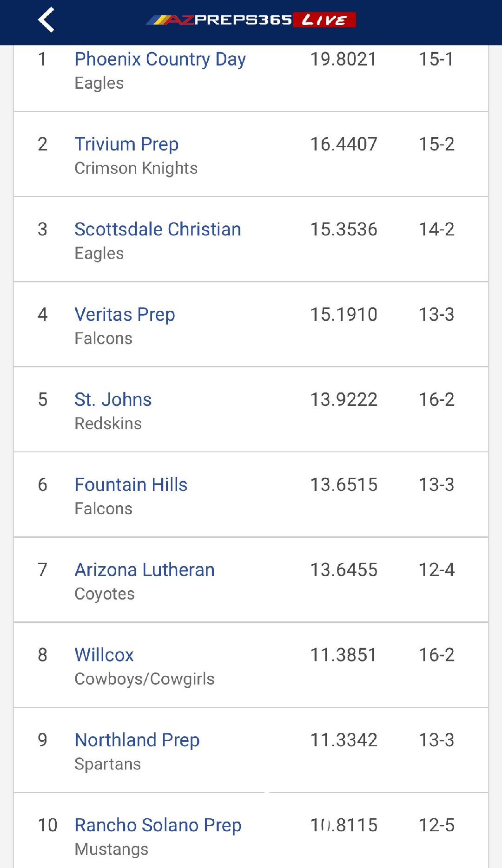502x868 pixels.
Task: Tap Phoenix Country Day rating 19.8021
Action: pyautogui.click(x=343, y=59)
